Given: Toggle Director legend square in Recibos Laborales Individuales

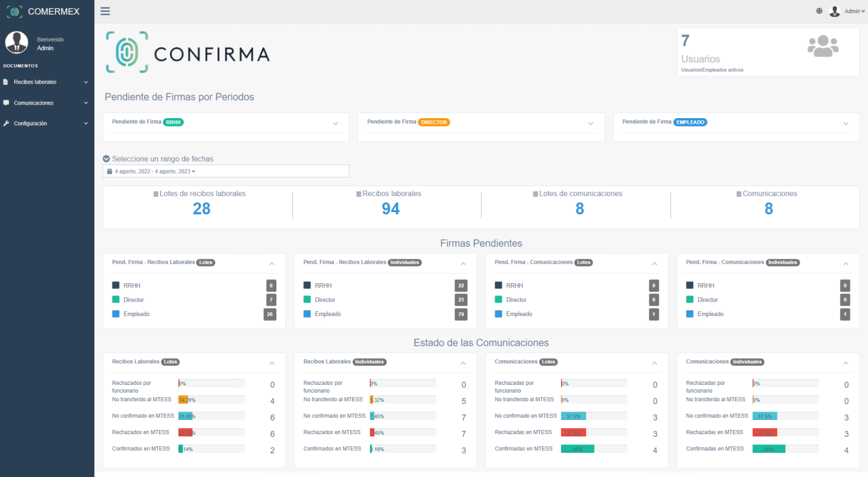Looking at the screenshot, I should click(307, 300).
